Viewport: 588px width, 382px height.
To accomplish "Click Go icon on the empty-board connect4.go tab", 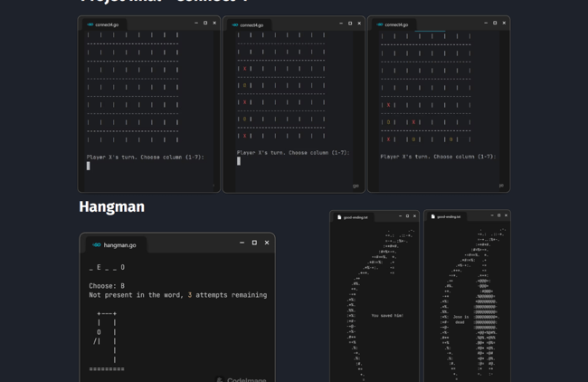I will click(x=90, y=24).
